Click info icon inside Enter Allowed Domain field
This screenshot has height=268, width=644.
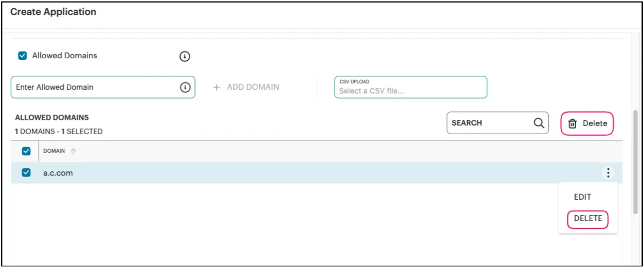click(185, 87)
